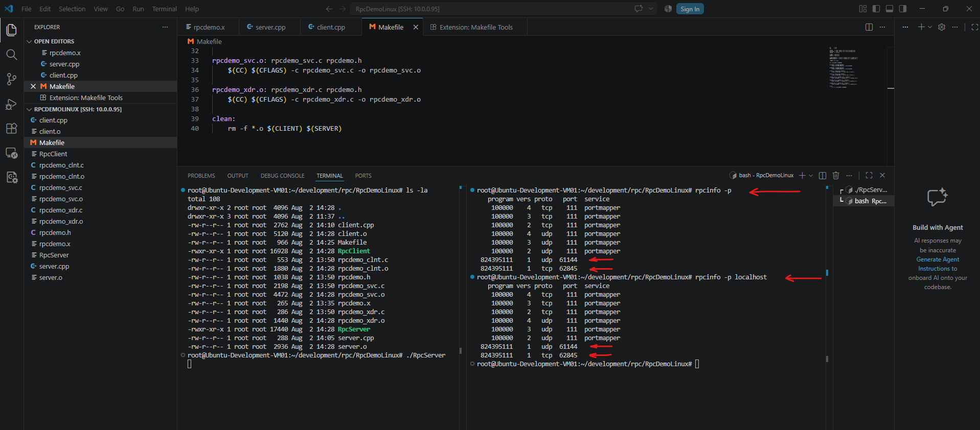The image size is (980, 430).
Task: Start a new chat with plus icon
Action: (x=921, y=27)
